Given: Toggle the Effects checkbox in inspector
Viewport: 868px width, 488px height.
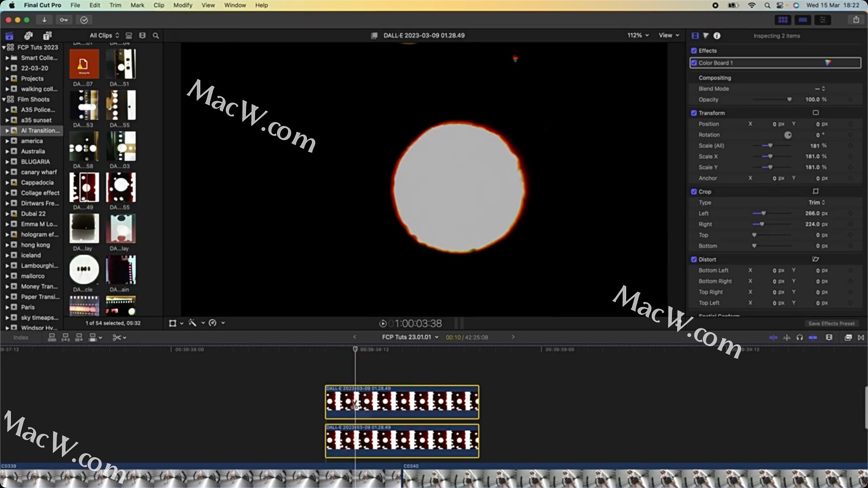Looking at the screenshot, I should 694,51.
